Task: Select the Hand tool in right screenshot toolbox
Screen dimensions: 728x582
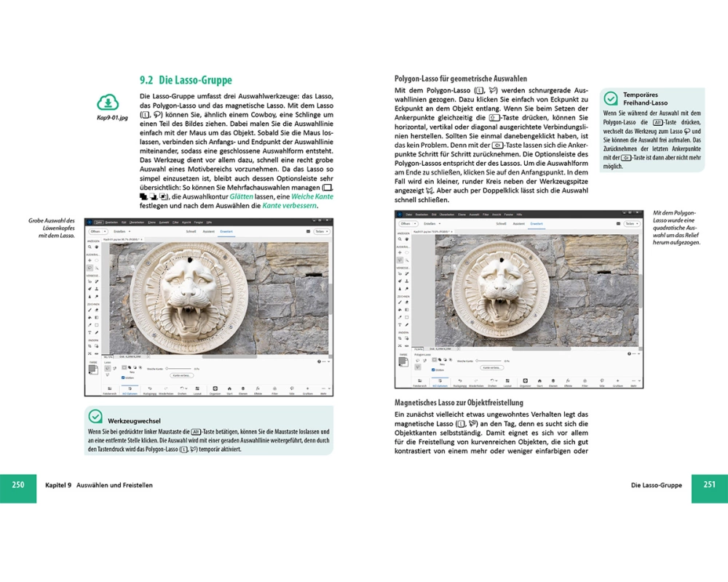Action: point(406,239)
